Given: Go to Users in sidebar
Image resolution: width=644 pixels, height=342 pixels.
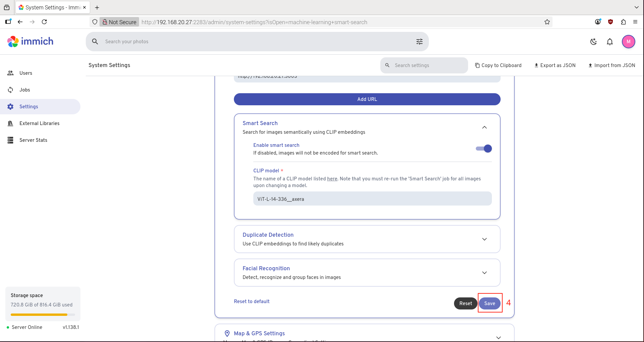Looking at the screenshot, I should click(x=26, y=73).
